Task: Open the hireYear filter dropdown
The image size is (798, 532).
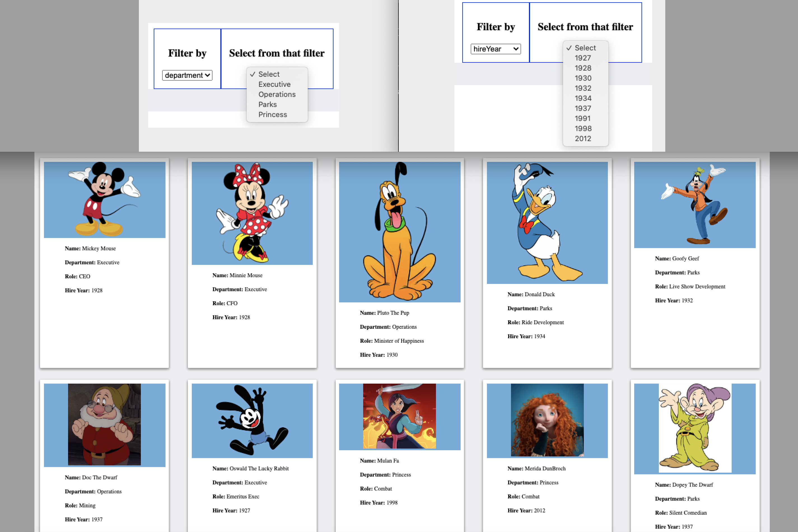Action: [496, 49]
